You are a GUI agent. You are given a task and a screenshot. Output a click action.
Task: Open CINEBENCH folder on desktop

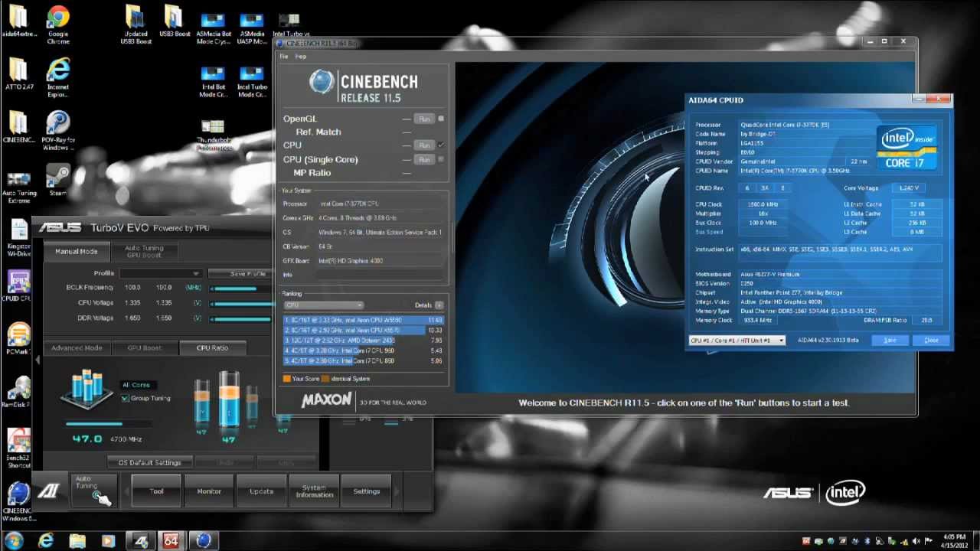click(x=18, y=127)
